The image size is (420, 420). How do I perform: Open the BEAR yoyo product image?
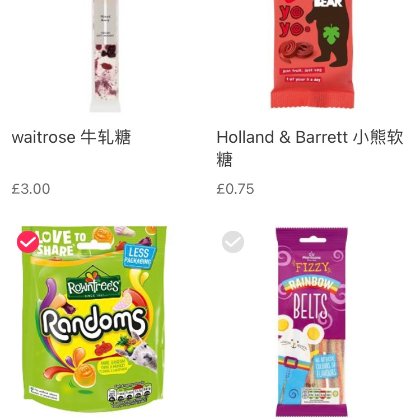(312, 53)
